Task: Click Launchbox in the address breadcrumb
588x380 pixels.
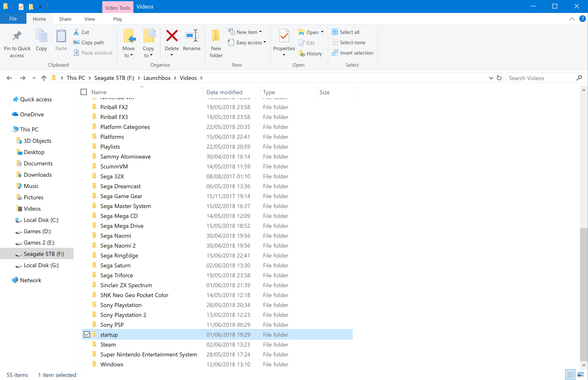Action: click(157, 78)
